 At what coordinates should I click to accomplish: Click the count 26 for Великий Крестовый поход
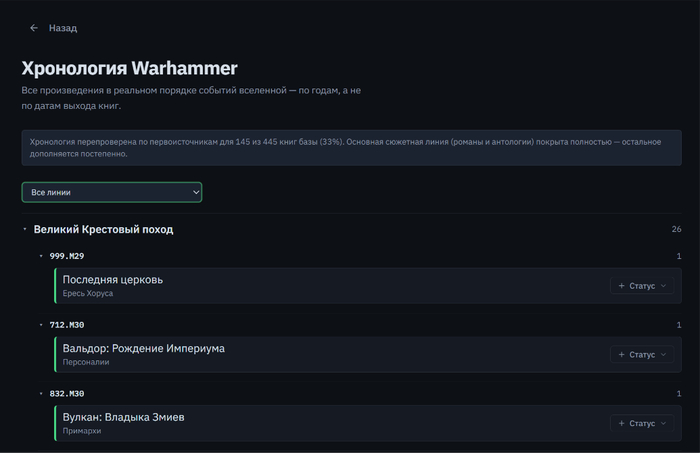[676, 229]
